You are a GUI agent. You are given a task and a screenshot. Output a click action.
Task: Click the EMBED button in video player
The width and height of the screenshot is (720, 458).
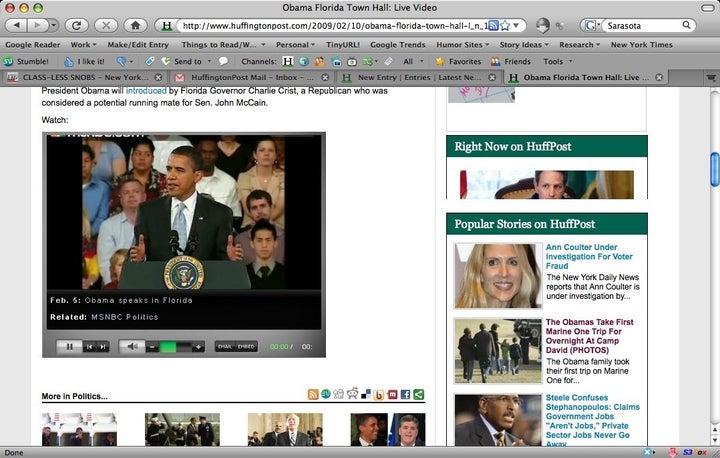(247, 346)
